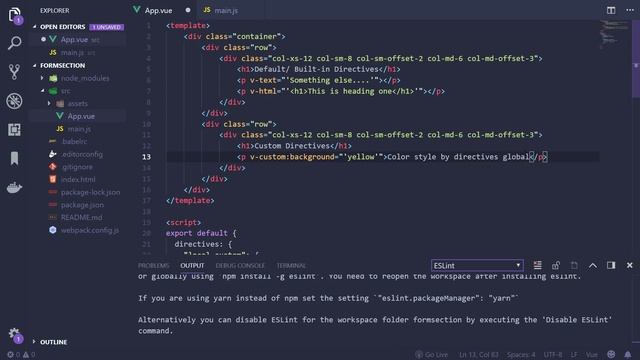Viewport: 640px width, 360px height.
Task: Open the Debug Console tab
Action: 240,265
